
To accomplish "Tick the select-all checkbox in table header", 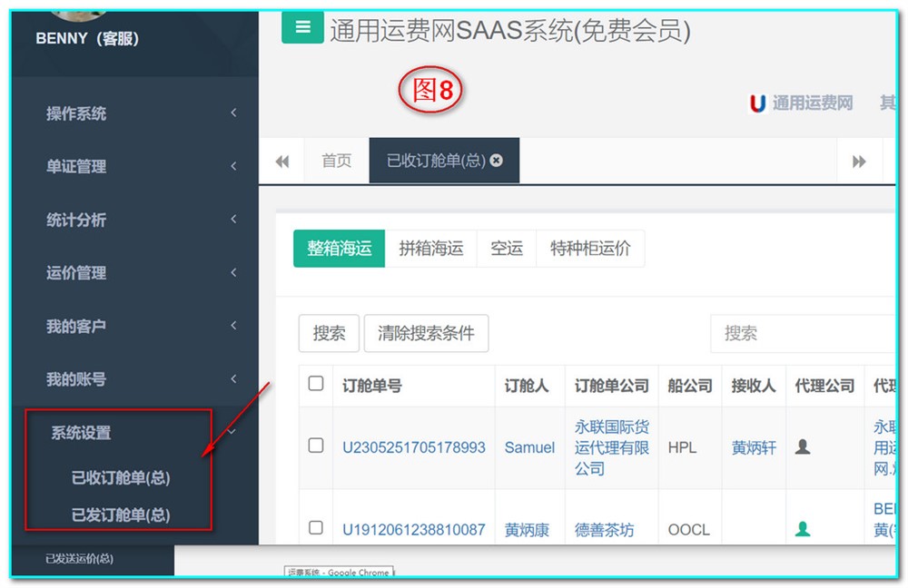I will point(316,384).
